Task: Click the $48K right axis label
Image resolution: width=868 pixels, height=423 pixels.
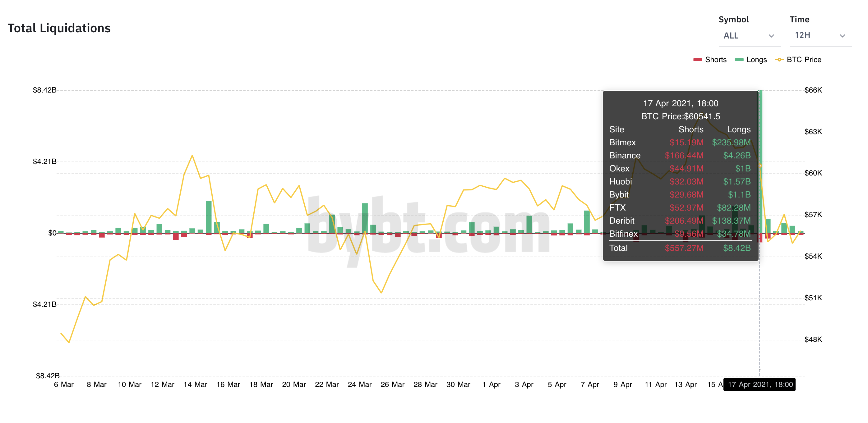Action: click(x=813, y=339)
